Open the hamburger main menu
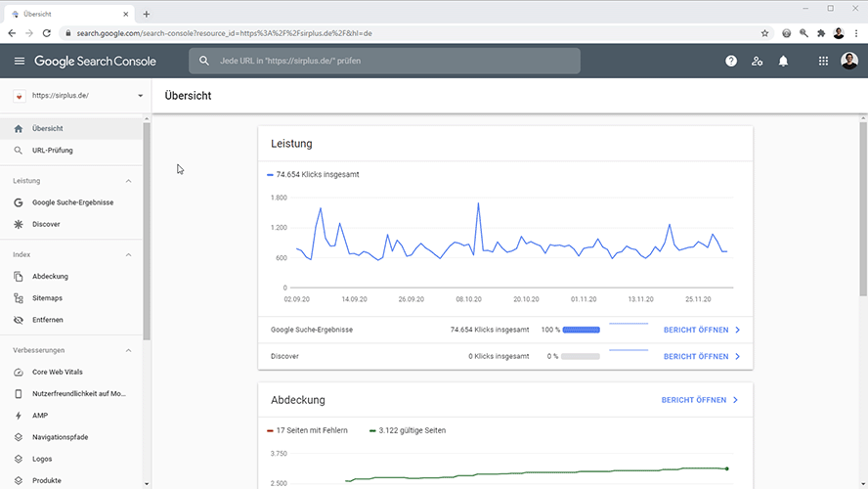 pos(20,61)
